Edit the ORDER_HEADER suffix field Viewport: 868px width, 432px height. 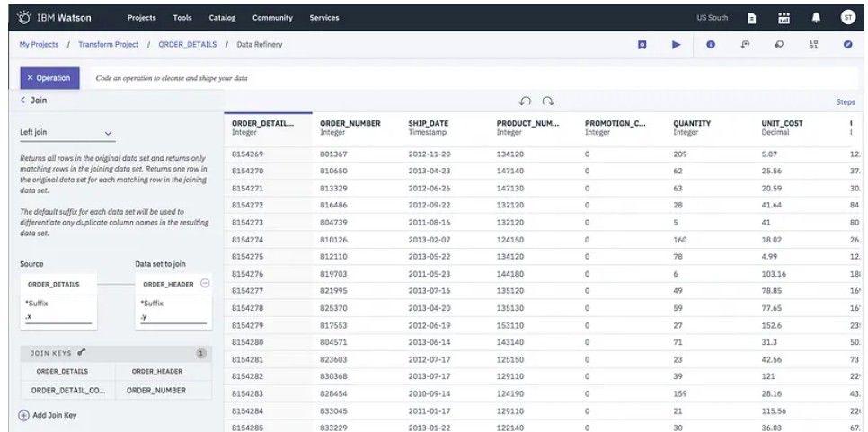pos(173,318)
